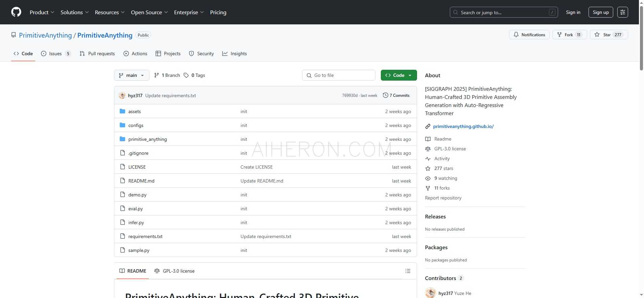
Task: Switch to the Actions tab
Action: [135, 54]
